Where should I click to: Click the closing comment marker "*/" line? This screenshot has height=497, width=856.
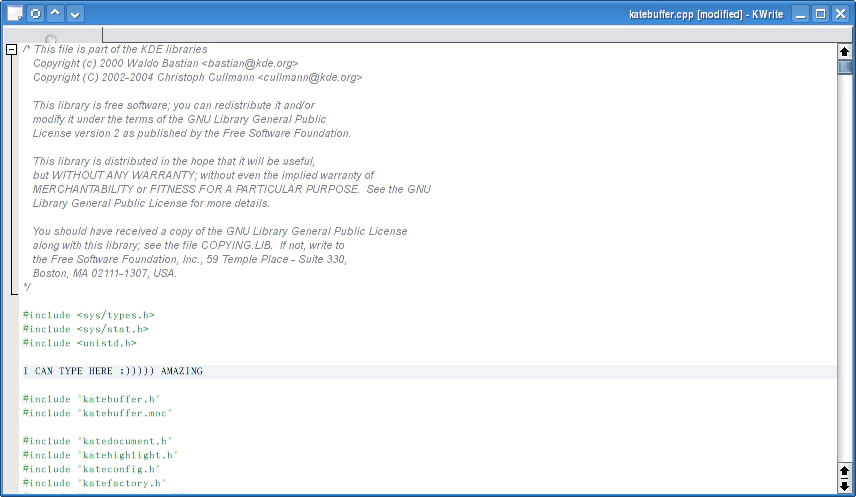coord(27,287)
